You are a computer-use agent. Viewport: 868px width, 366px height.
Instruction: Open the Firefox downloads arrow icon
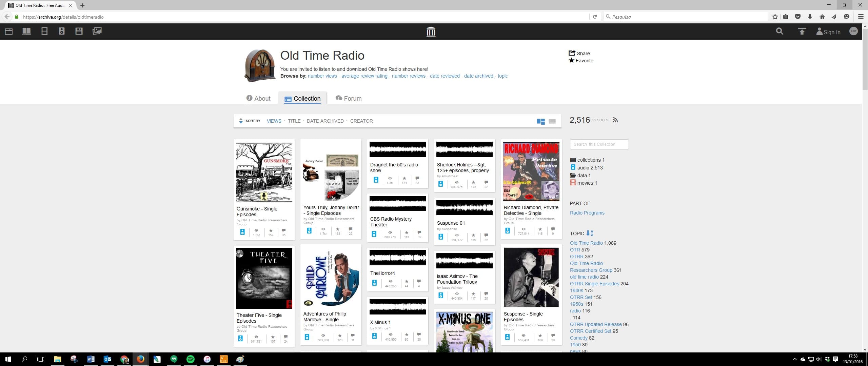point(810,17)
